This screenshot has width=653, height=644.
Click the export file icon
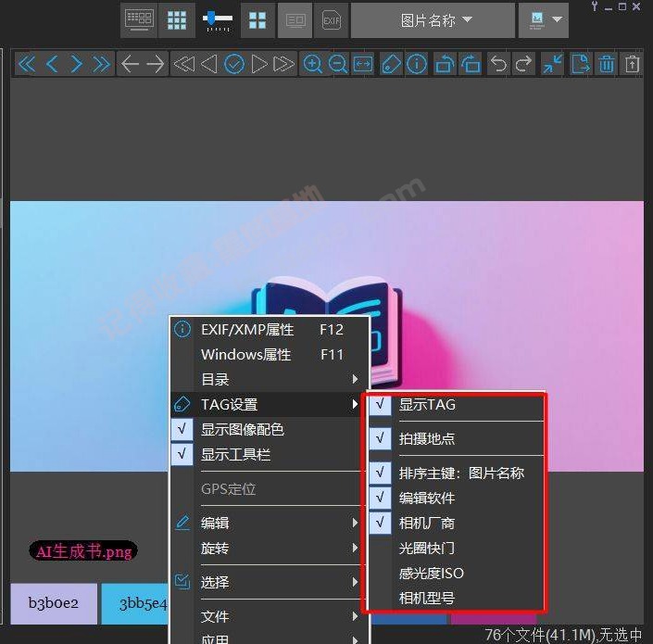click(581, 64)
